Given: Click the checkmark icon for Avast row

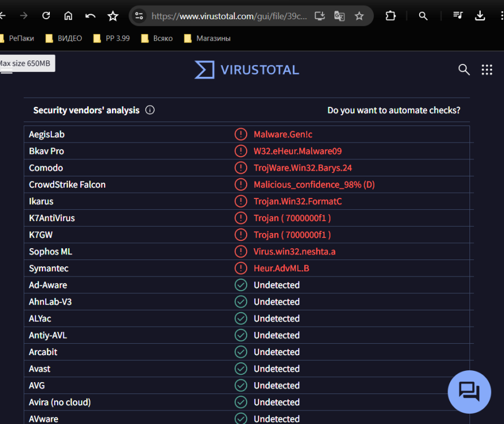Looking at the screenshot, I should pyautogui.click(x=241, y=369).
